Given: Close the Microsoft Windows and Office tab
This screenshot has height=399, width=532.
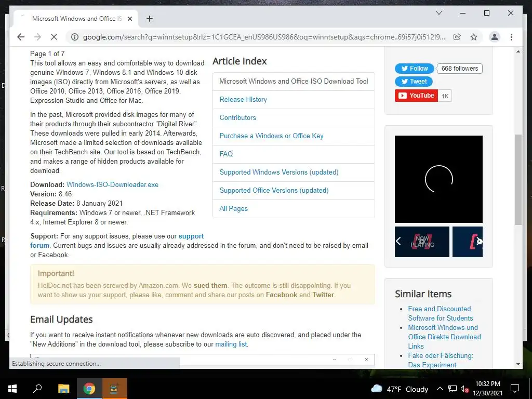Looking at the screenshot, I should pos(129,19).
